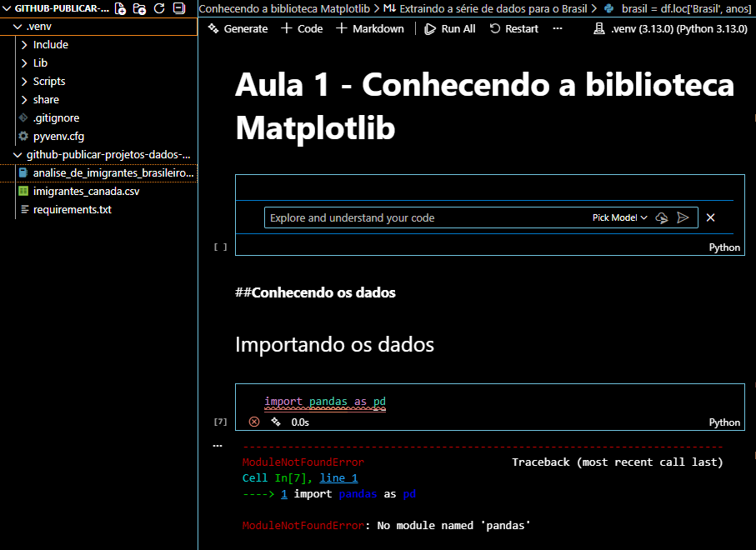Refresh the Explorer file tree
The height and width of the screenshot is (550, 756).
pos(159,9)
